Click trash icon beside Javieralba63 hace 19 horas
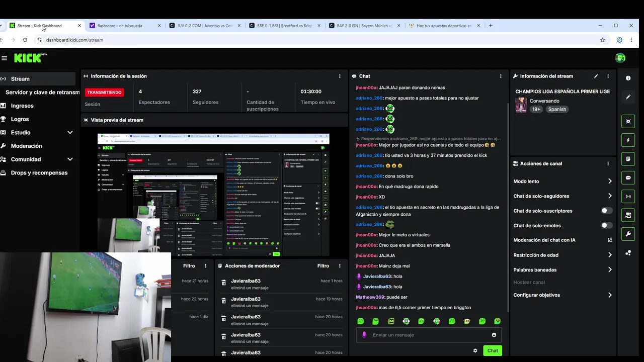 [224, 301]
